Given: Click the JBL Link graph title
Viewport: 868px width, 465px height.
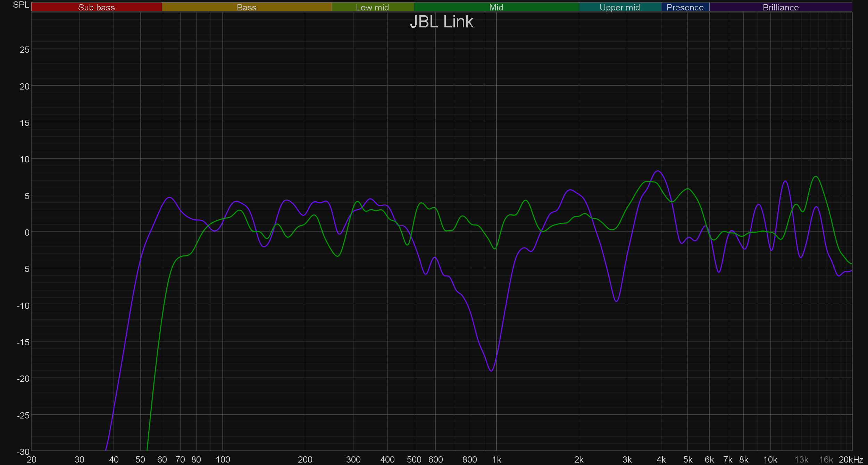Looking at the screenshot, I should [x=441, y=22].
